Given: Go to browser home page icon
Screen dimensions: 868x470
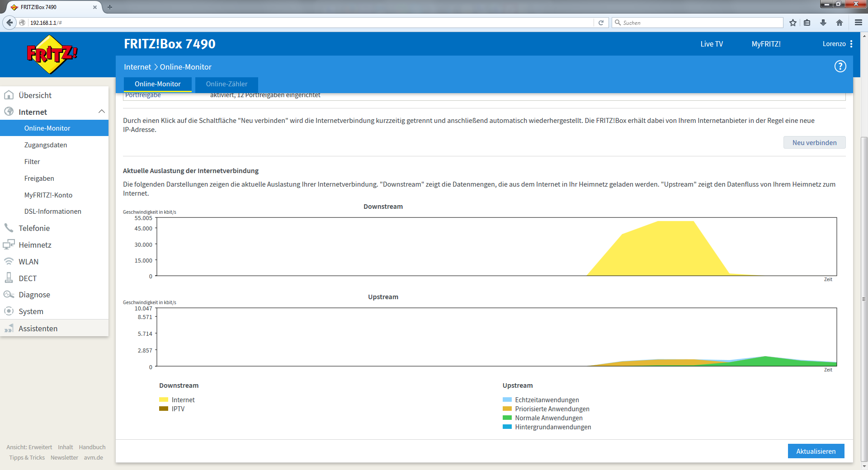Looking at the screenshot, I should [840, 23].
